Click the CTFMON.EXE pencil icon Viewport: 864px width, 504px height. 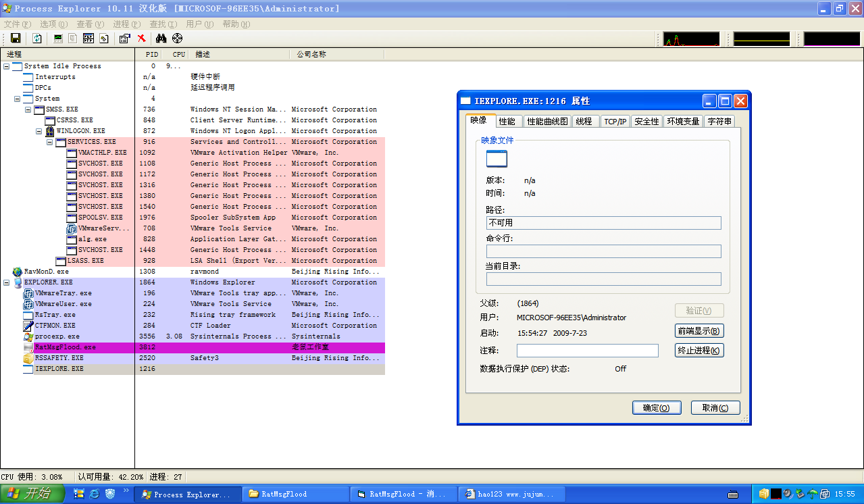[x=28, y=326]
